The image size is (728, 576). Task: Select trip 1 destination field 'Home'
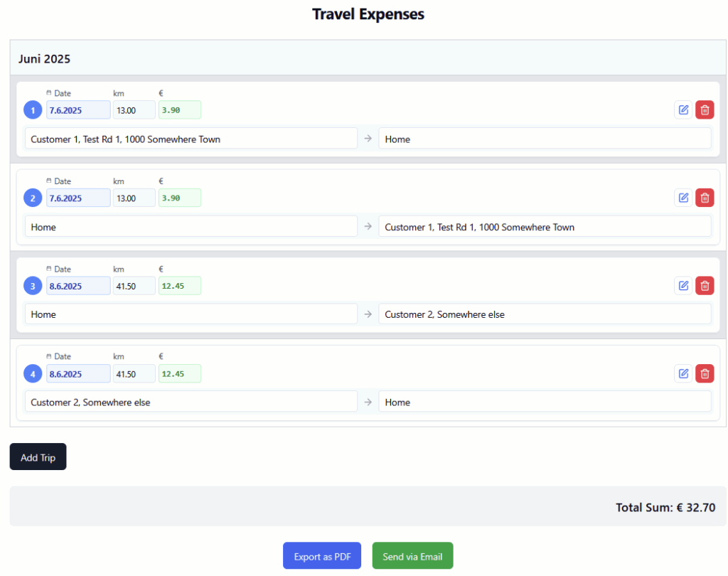544,139
